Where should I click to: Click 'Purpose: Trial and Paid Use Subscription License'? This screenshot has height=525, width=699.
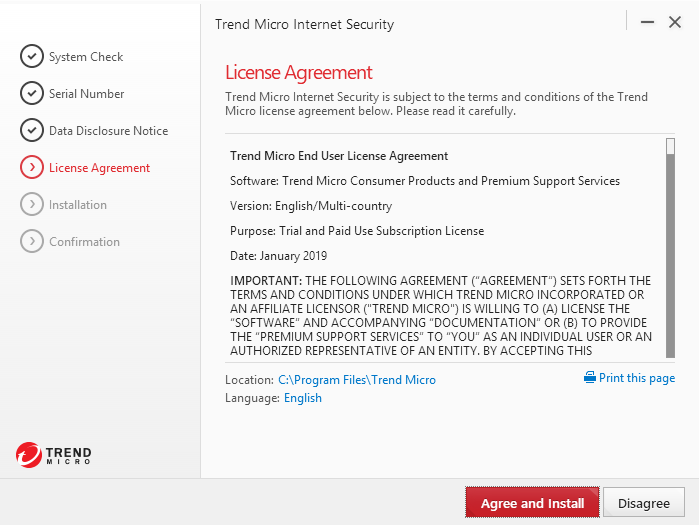coord(357,231)
